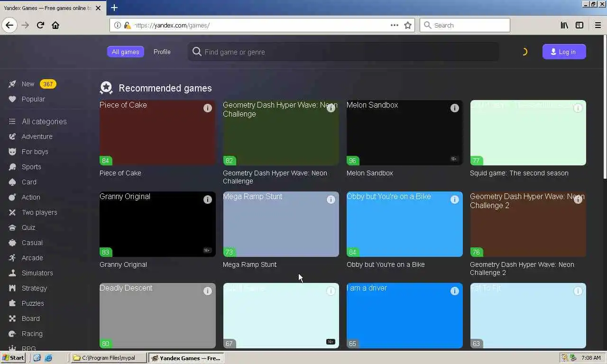Click the Log in button

tap(564, 52)
